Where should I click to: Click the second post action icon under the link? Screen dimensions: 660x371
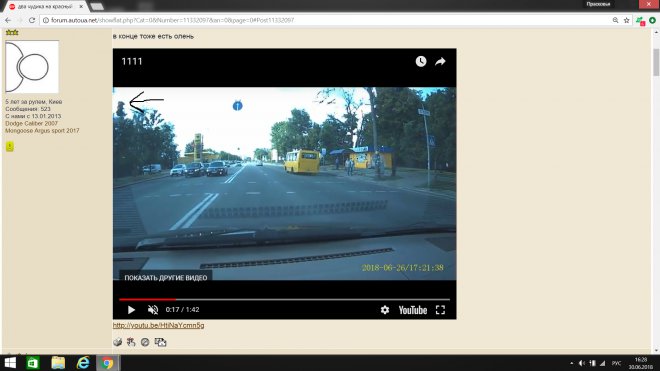click(131, 342)
